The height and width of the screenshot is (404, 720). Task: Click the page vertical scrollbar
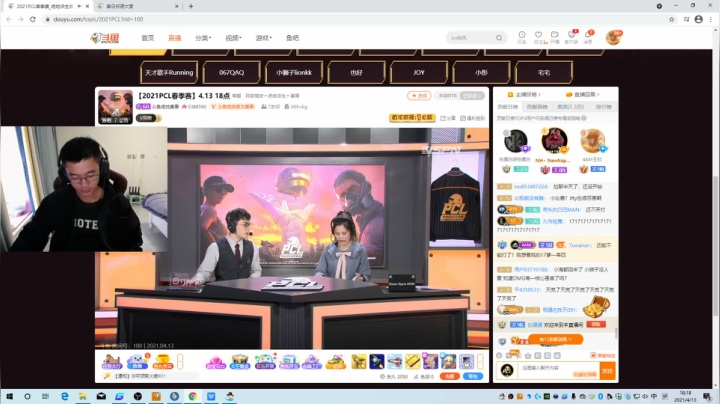(716, 246)
